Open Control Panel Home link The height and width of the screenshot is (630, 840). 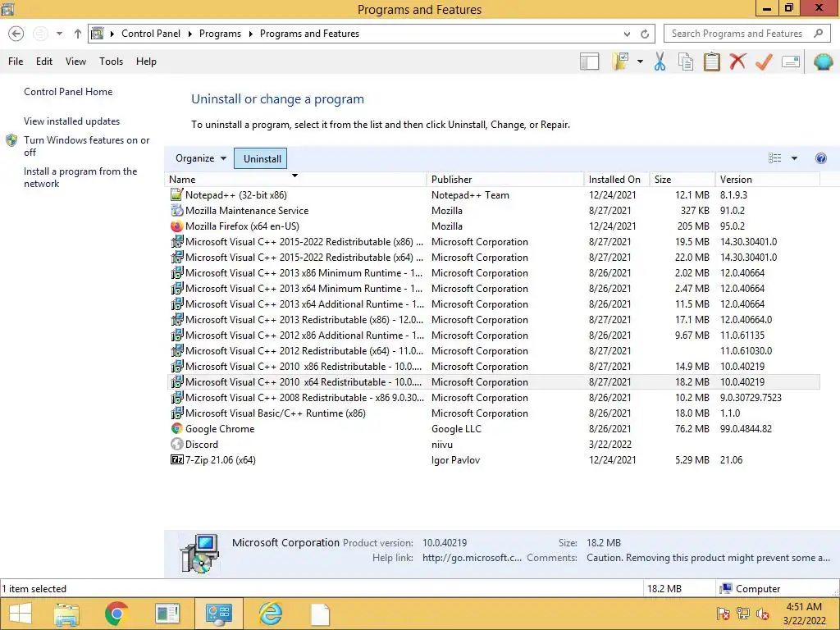coord(68,92)
